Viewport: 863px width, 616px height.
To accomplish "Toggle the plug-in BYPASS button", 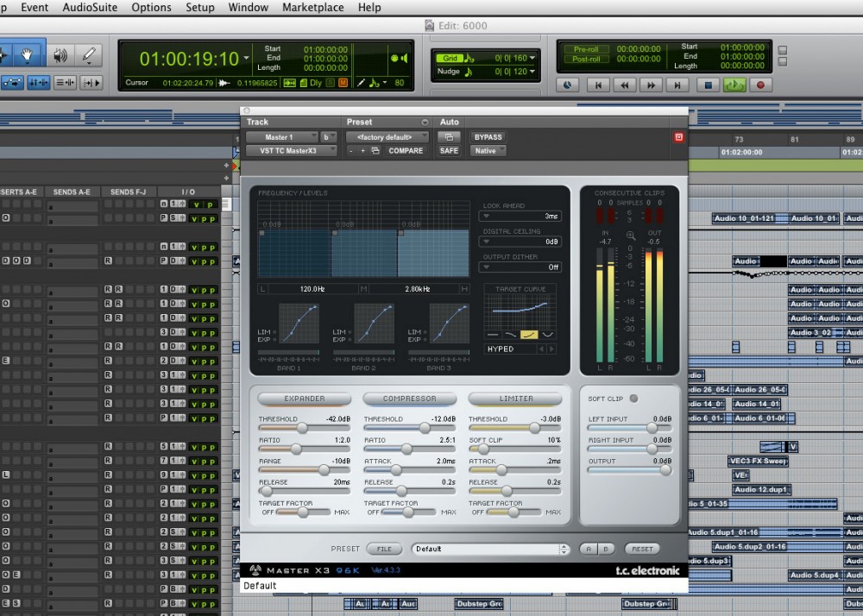I will 488,137.
